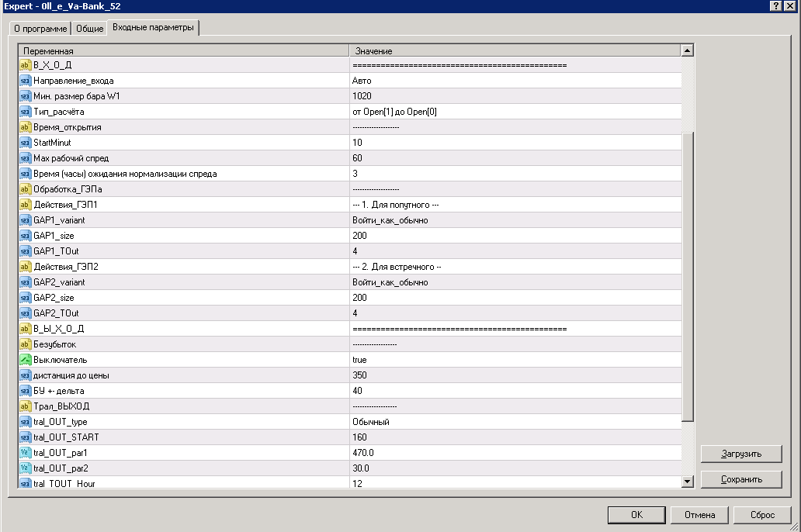The height and width of the screenshot is (532, 801).
Task: Click the icon next to GAP2_variant
Action: (x=25, y=282)
